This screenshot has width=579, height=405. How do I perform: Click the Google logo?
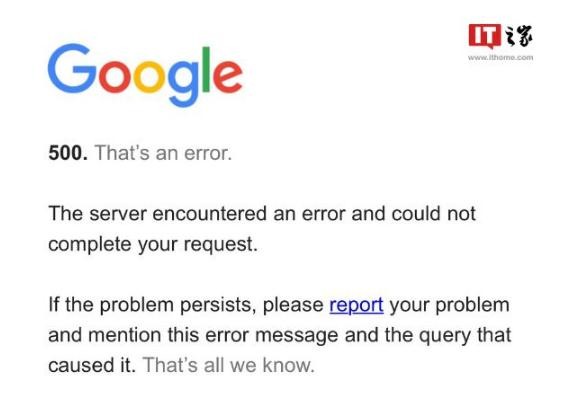coord(145,75)
